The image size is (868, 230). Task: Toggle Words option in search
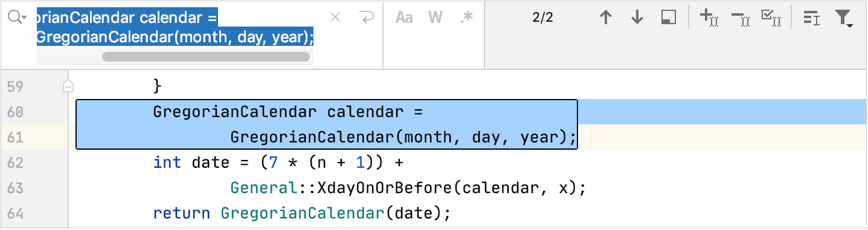[x=436, y=18]
